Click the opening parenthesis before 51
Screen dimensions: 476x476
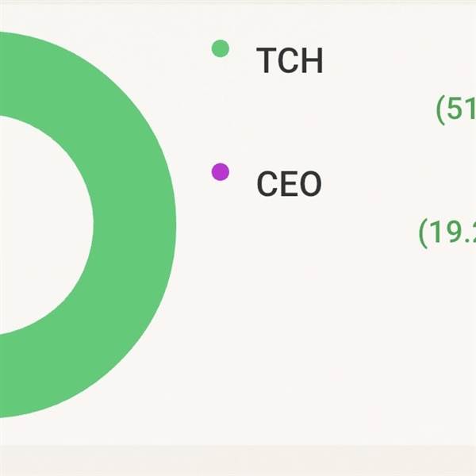pos(440,109)
